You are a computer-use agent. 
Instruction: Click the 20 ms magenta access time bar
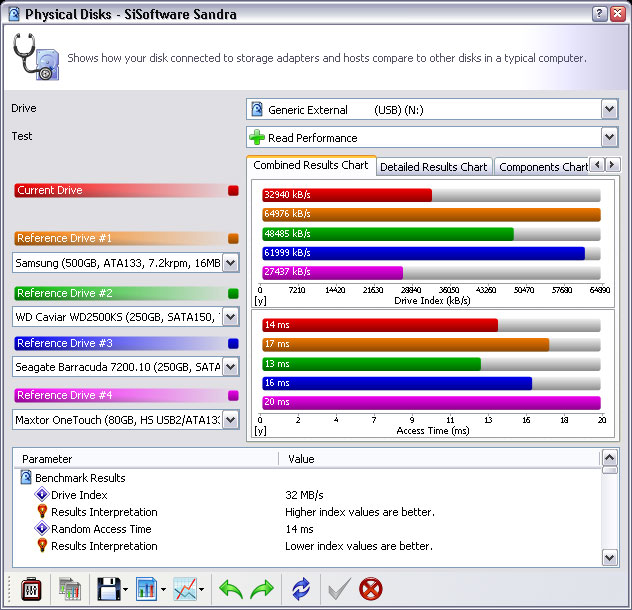pos(431,402)
